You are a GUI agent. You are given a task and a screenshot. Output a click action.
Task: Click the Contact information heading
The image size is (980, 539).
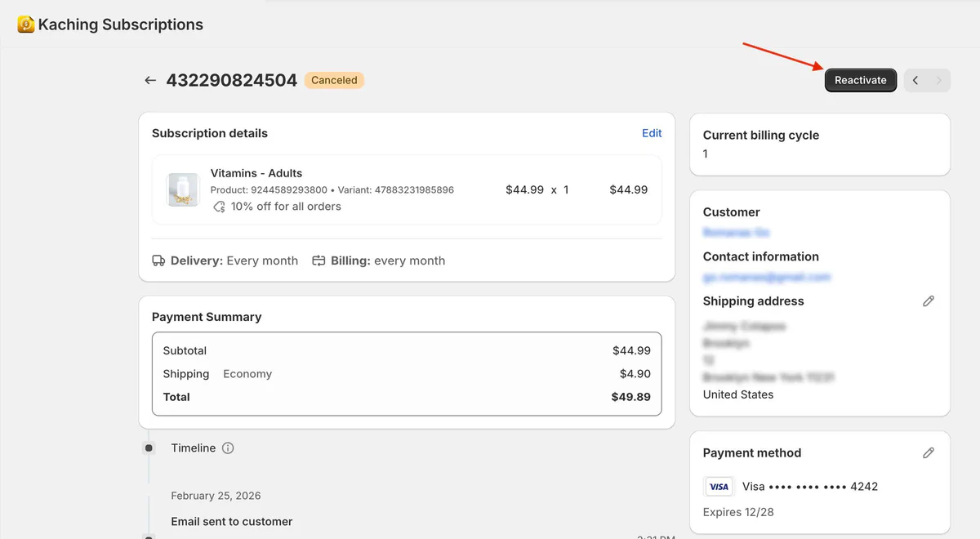pyautogui.click(x=761, y=256)
